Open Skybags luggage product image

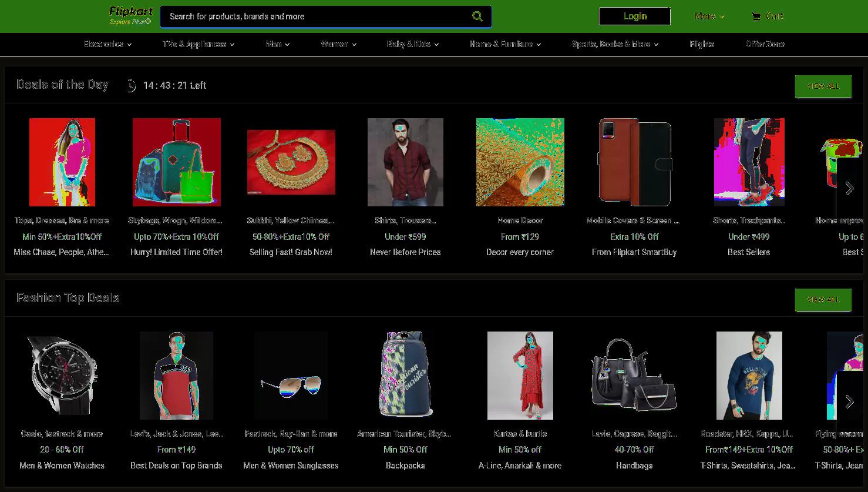tap(177, 162)
